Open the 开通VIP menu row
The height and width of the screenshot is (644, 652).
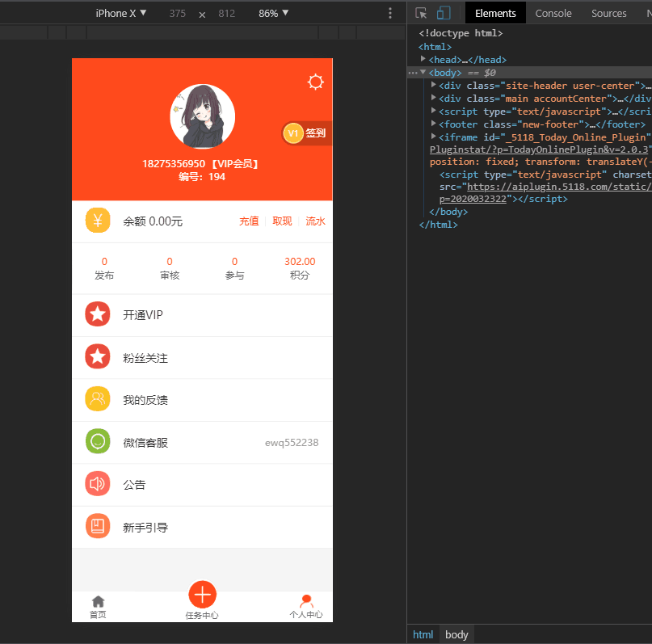pos(203,315)
